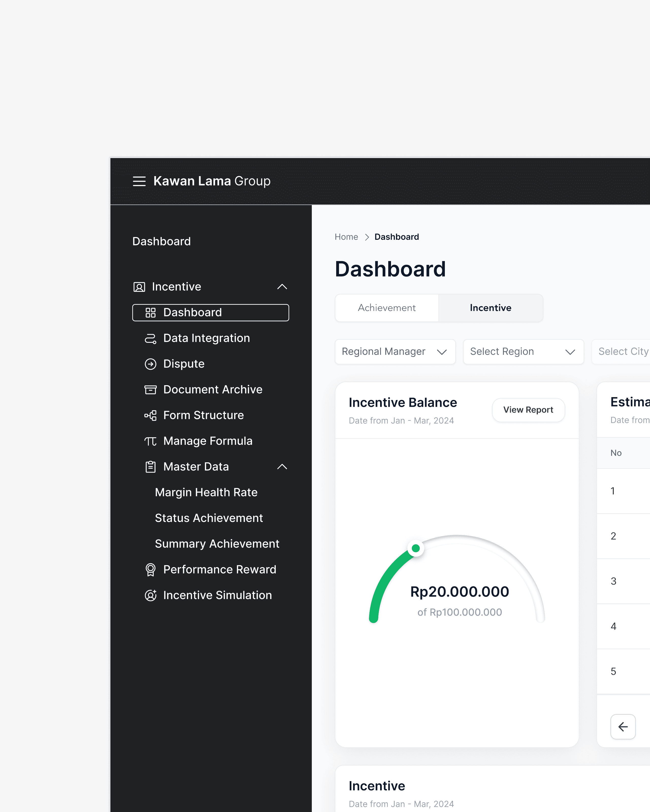
Task: Open the hamburger menu icon
Action: [139, 181]
